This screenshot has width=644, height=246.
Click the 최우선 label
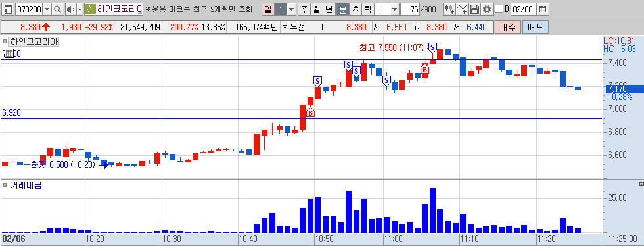(x=293, y=28)
